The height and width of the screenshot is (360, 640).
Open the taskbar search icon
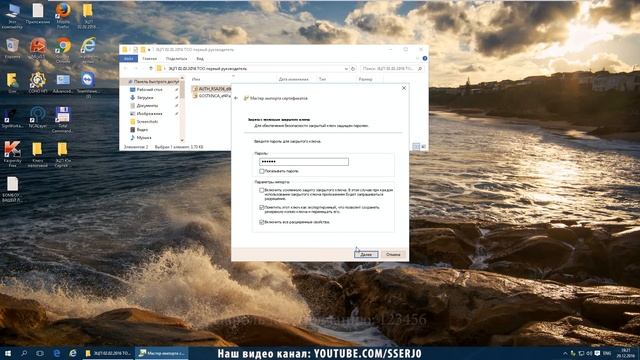24,353
